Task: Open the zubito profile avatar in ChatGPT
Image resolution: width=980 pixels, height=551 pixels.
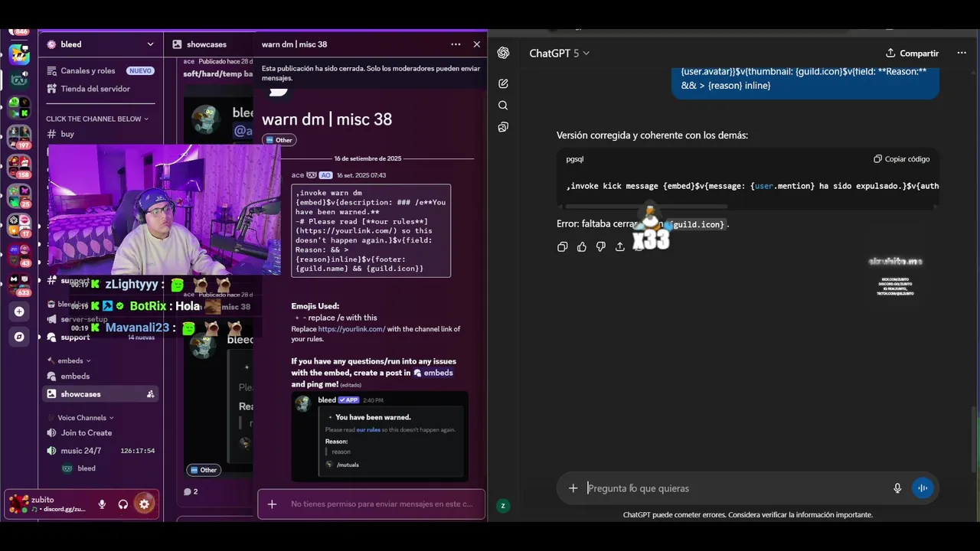Action: pos(503,505)
